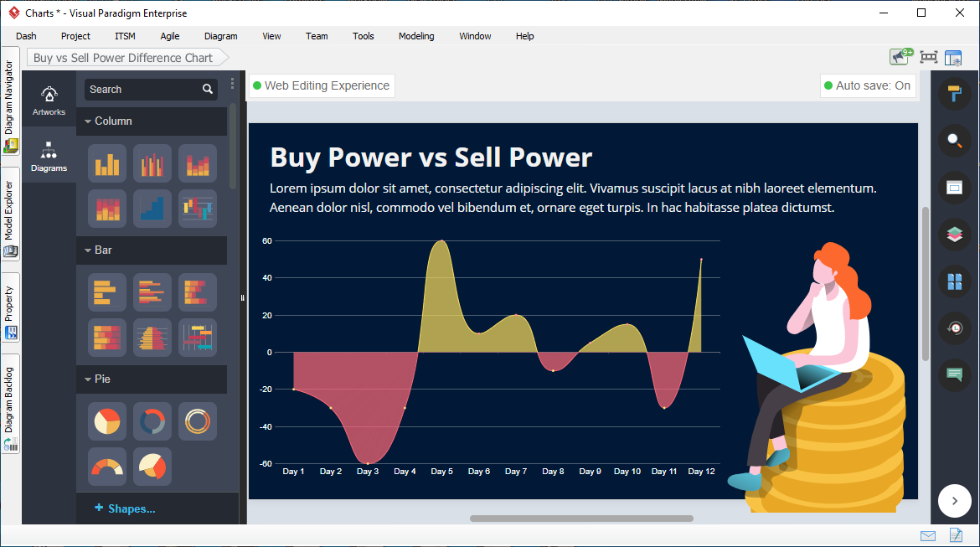The image size is (980, 547).
Task: Select the grouped column chart with thin bars
Action: [x=152, y=164]
